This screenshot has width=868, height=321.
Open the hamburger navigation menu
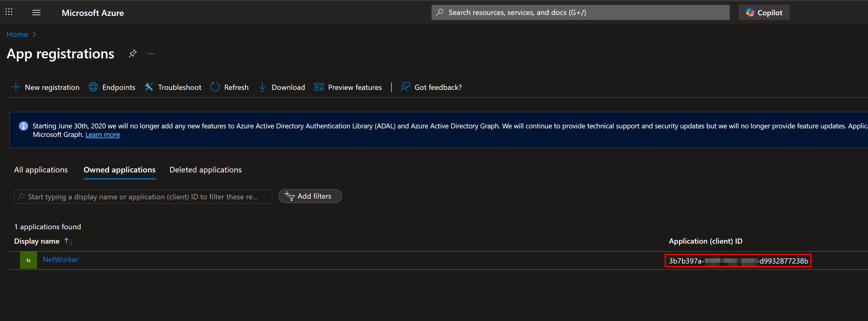(x=36, y=13)
